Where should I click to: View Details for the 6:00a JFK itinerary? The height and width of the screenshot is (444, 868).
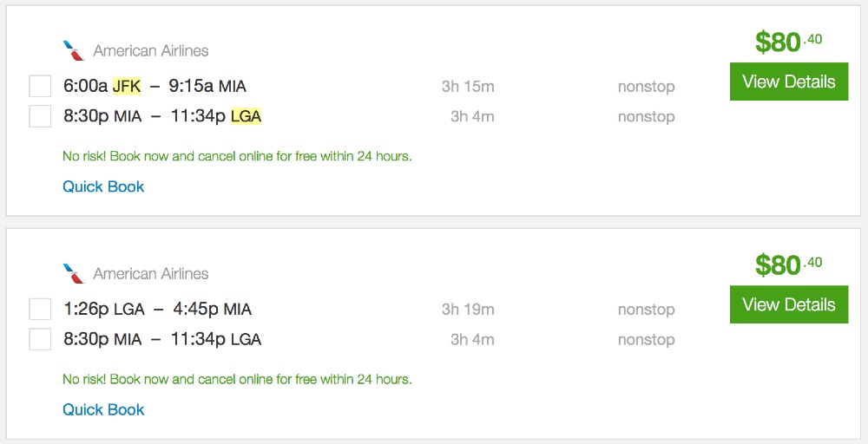788,82
